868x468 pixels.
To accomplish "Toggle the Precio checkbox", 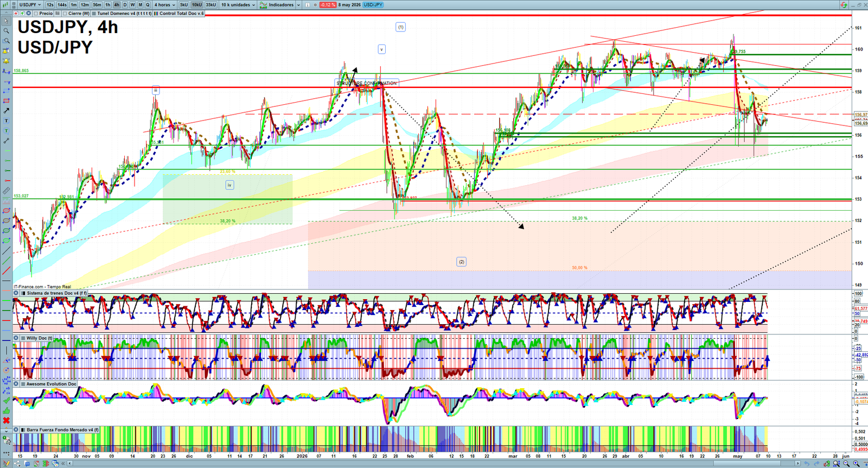I will (36, 14).
